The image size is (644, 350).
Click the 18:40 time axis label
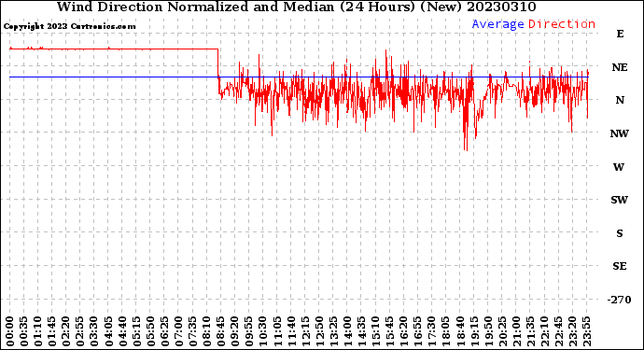(460, 331)
